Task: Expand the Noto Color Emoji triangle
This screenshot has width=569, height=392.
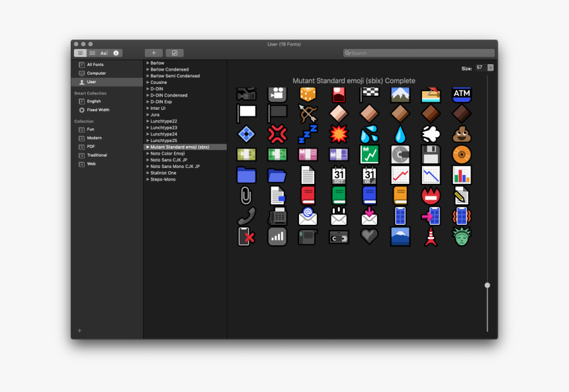Action: 148,153
